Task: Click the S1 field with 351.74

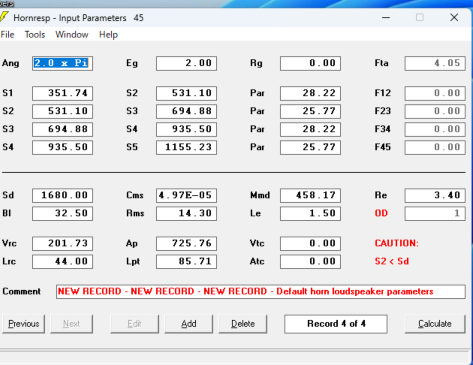Action: pyautogui.click(x=62, y=93)
